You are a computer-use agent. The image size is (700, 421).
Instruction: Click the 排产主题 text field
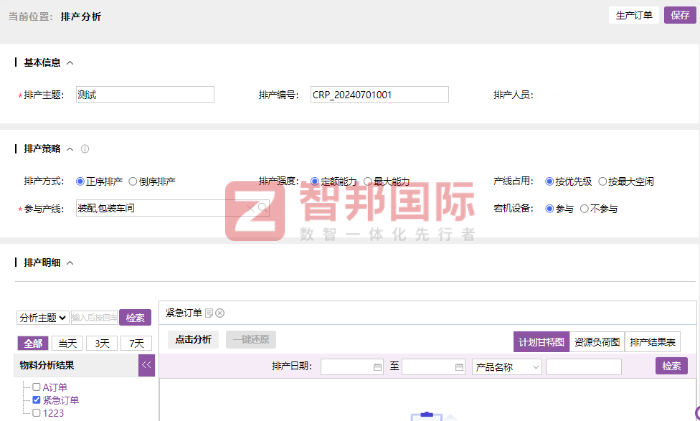click(145, 95)
